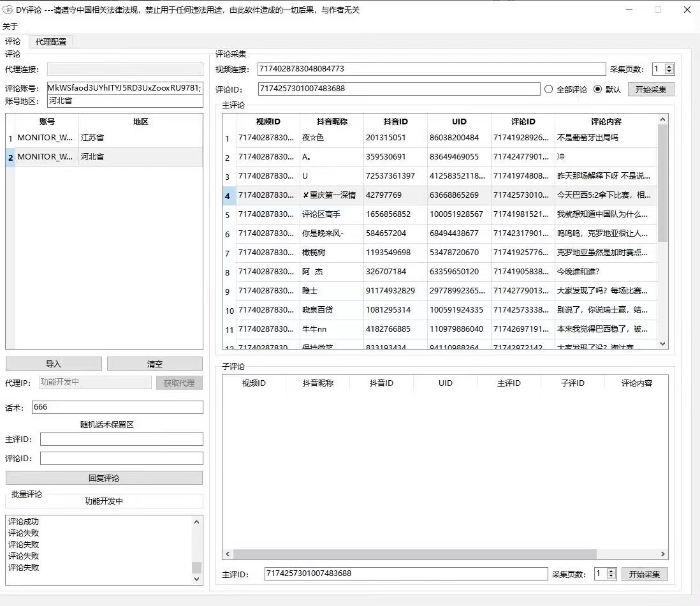Click the 视频连接 input field
The height and width of the screenshot is (606, 700).
click(x=431, y=69)
